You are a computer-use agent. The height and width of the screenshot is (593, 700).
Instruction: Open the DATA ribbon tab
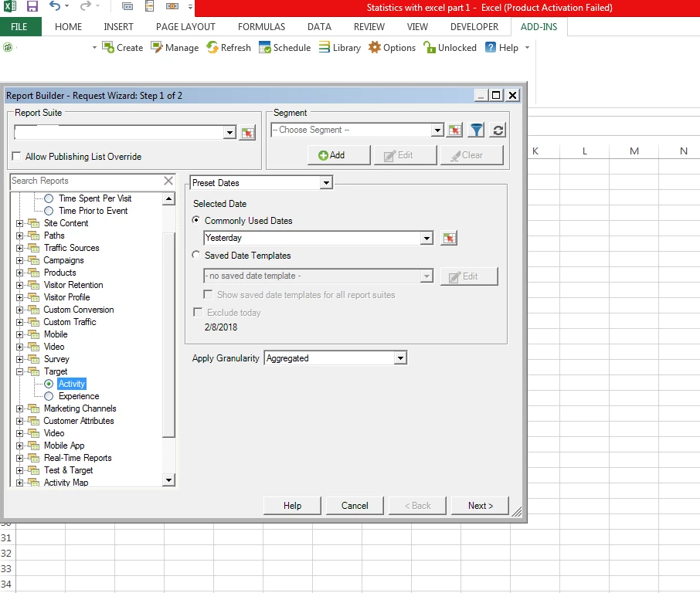(x=319, y=27)
